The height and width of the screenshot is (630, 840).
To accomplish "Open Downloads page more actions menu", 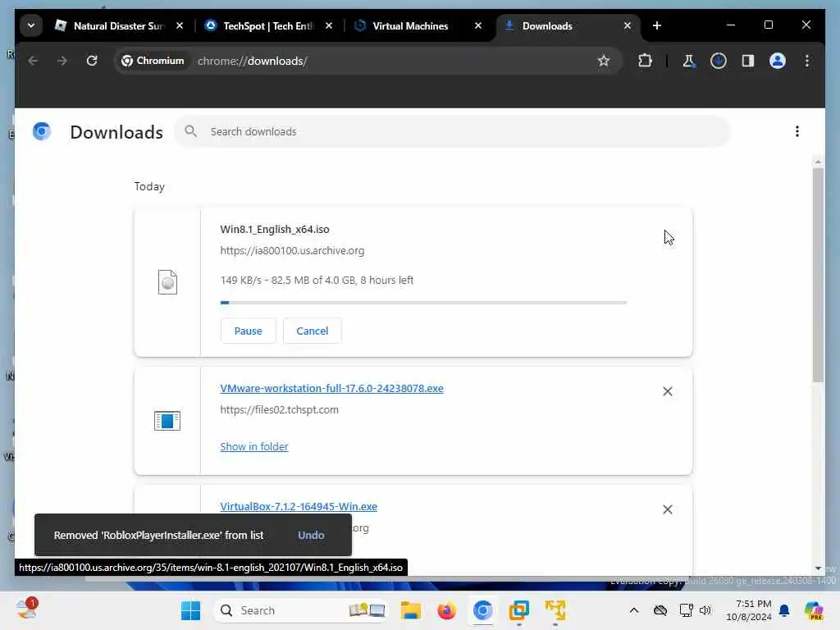I will coord(797,131).
